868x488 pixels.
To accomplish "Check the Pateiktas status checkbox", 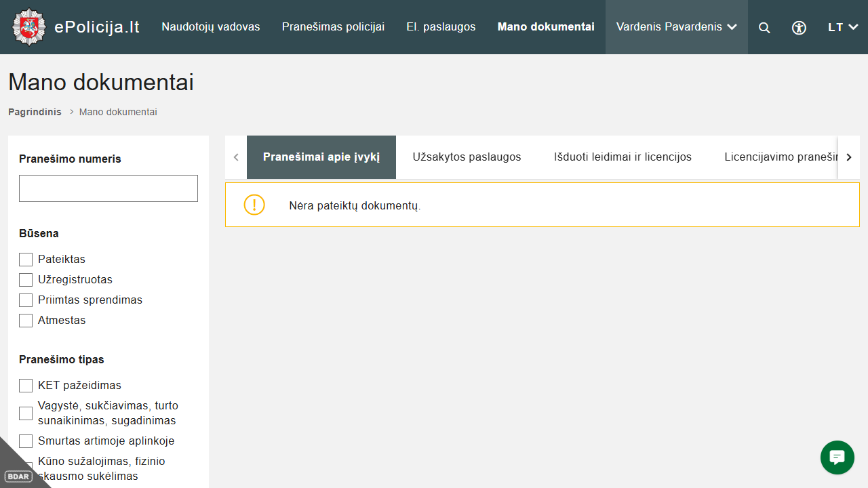I will [26, 260].
